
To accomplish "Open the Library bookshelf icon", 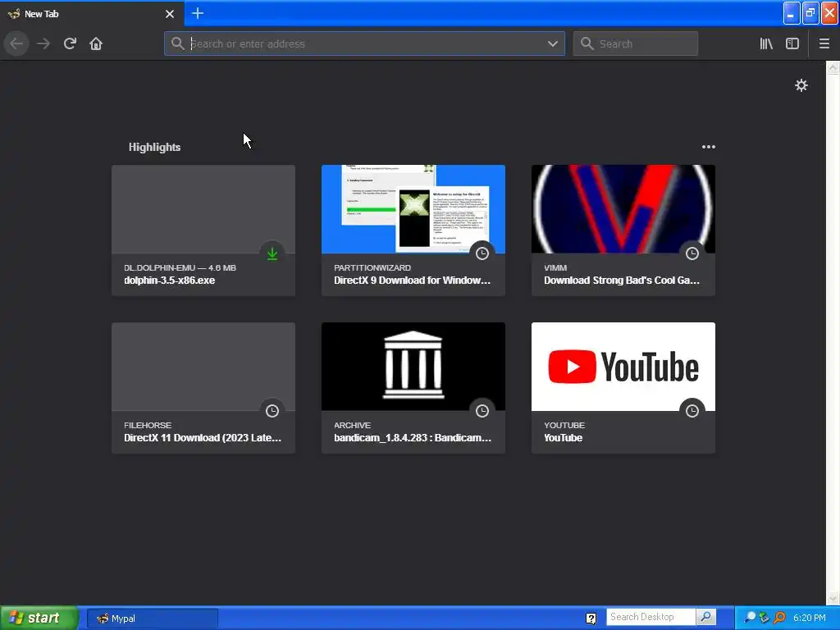I will click(766, 43).
